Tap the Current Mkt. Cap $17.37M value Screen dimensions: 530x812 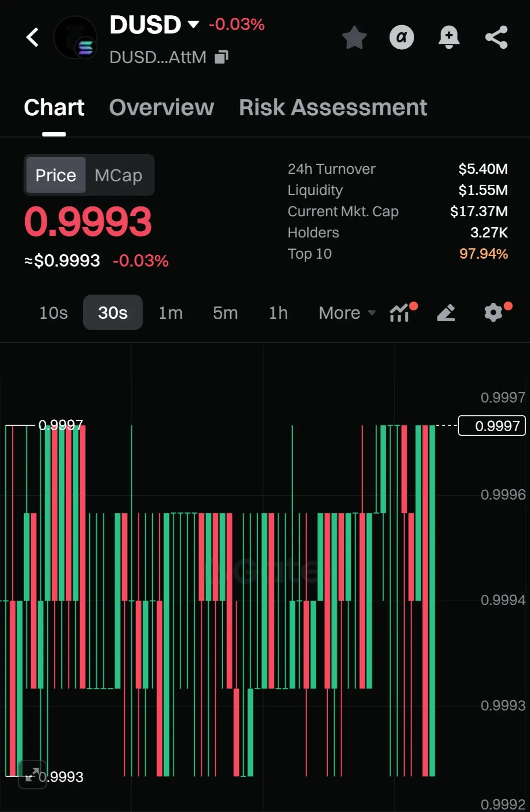[479, 211]
